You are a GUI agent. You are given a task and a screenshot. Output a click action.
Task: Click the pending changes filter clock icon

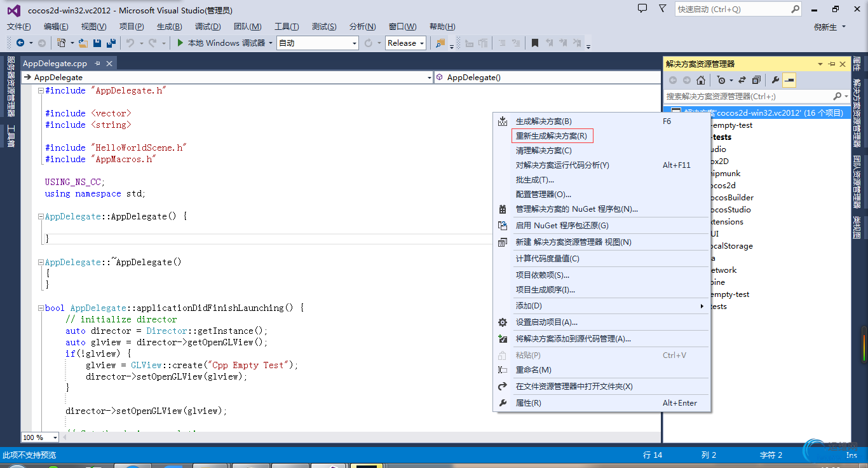pos(721,80)
